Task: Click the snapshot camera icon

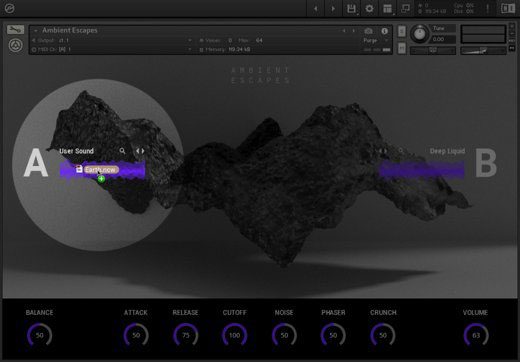Action: [368, 31]
